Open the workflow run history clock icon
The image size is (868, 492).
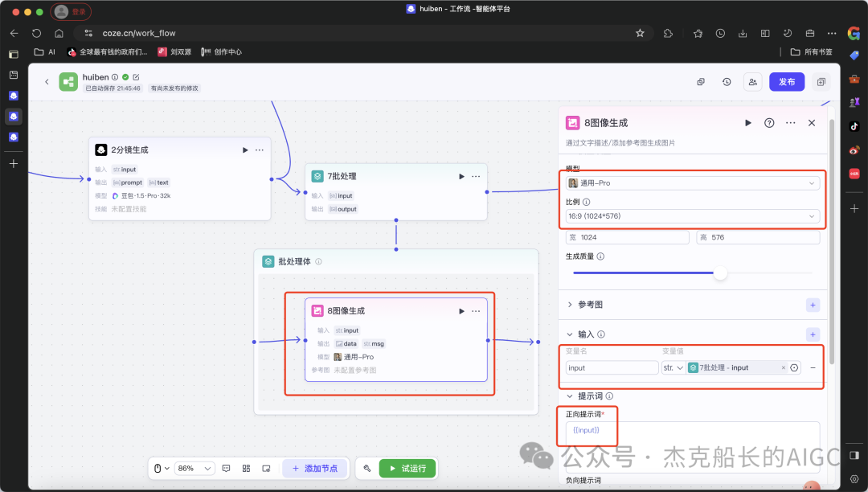pos(727,82)
